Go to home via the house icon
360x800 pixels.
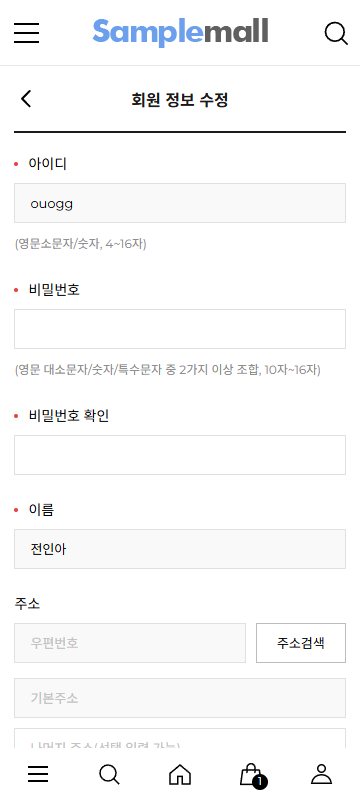tap(180, 774)
